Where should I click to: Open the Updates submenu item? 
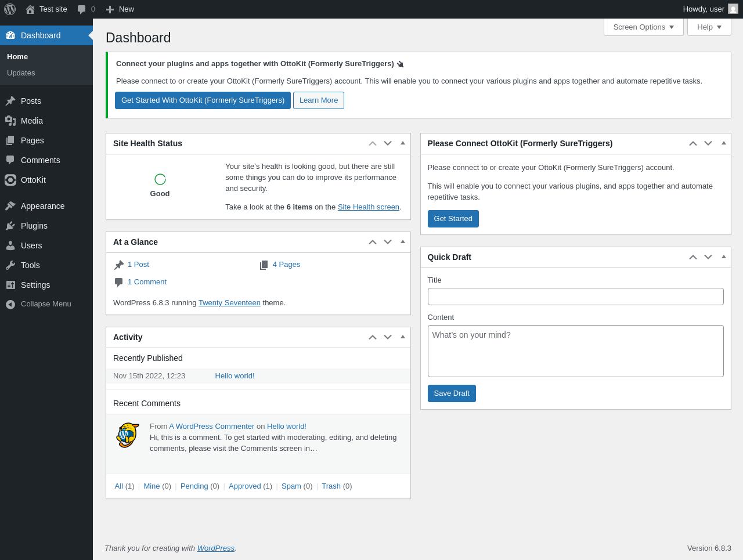click(x=21, y=73)
